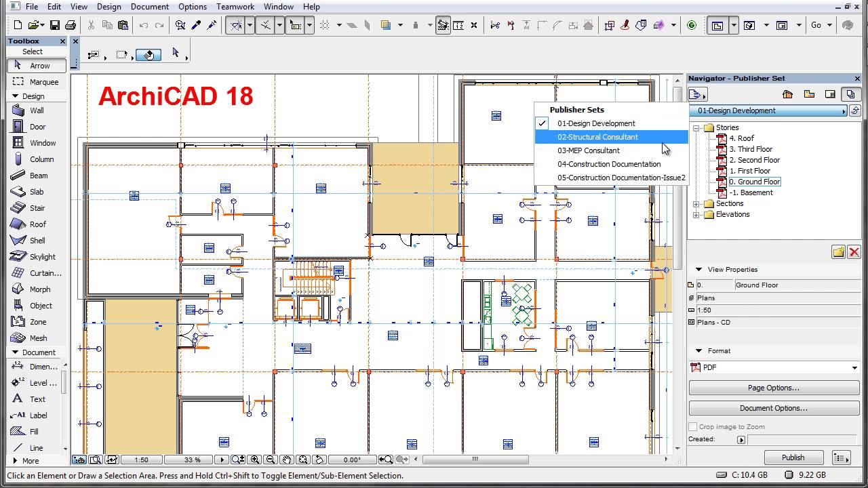The width and height of the screenshot is (868, 488).
Task: Activate the Column tool
Action: 37,159
